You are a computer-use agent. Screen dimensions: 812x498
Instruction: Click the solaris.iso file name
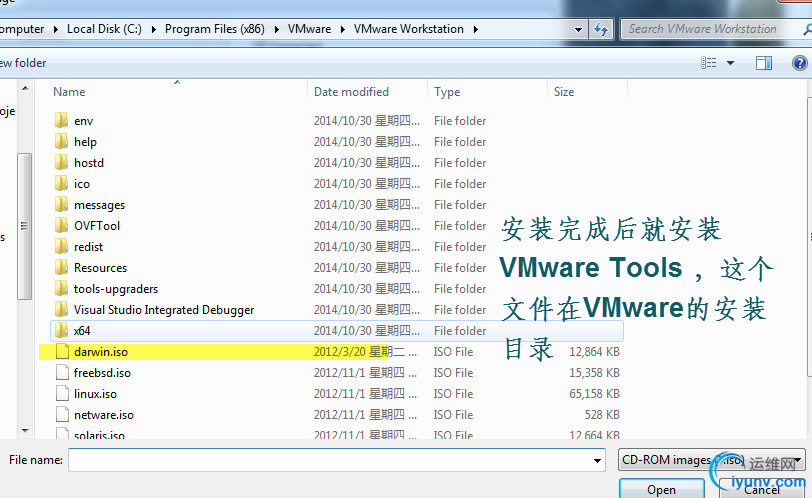[x=99, y=435]
